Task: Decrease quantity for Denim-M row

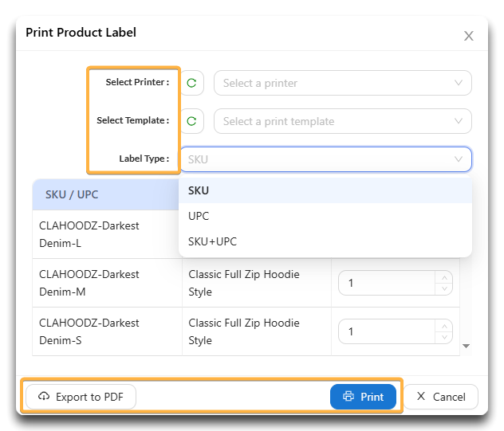Action: click(x=444, y=288)
